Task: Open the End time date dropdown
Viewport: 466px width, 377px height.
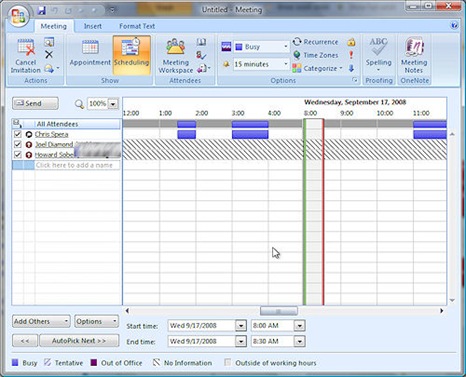Action: (x=241, y=341)
